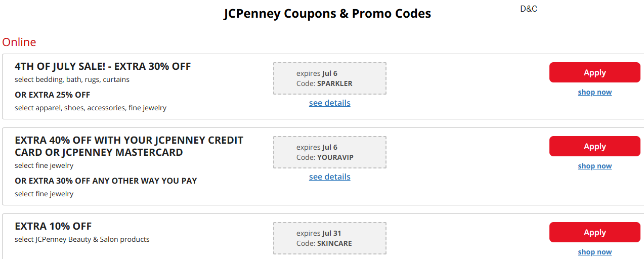Click the EXTRA 10% OFF headline
This screenshot has width=644, height=259.
pyautogui.click(x=53, y=226)
